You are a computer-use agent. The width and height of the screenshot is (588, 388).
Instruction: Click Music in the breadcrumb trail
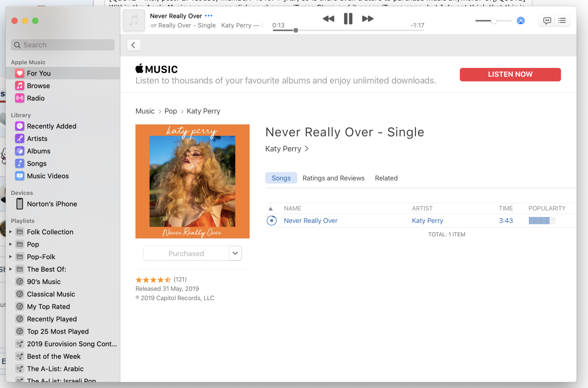pyautogui.click(x=145, y=111)
